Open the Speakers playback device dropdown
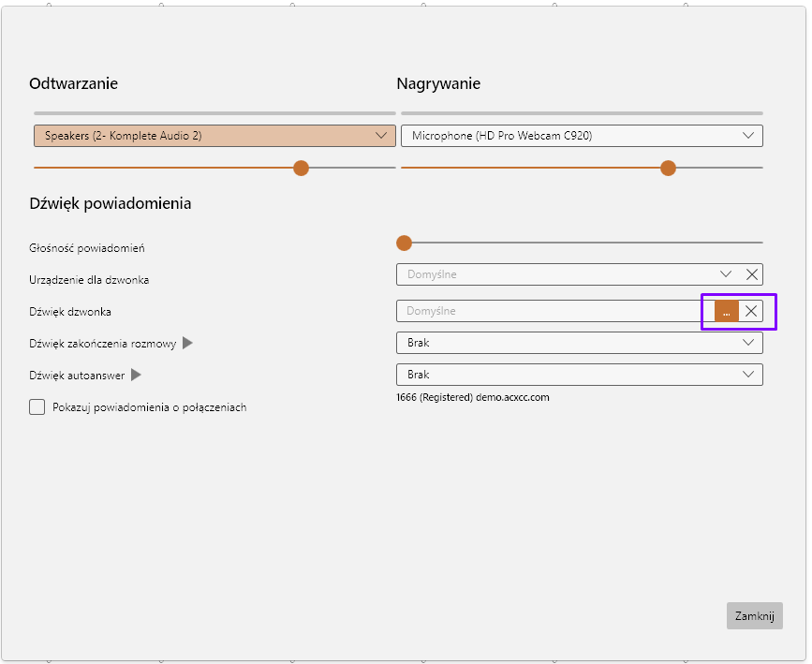Viewport: 812px width, 664px height. click(213, 136)
